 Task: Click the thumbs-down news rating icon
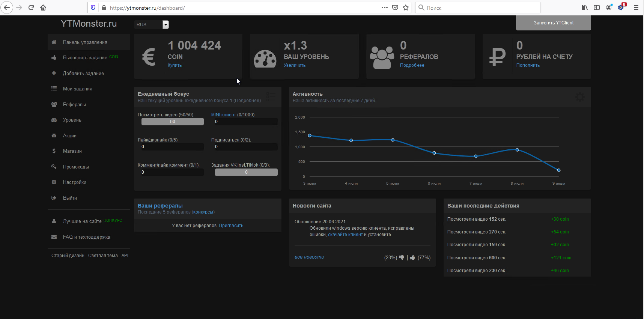402,257
